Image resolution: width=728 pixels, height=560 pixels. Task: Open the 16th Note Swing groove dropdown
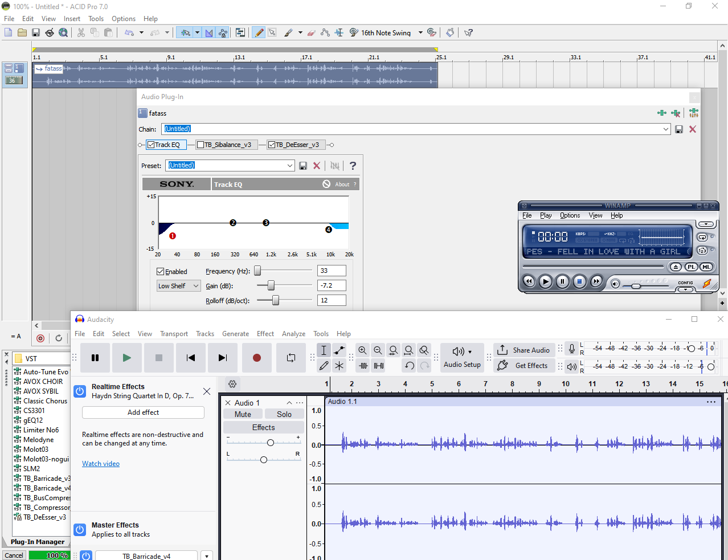coord(420,32)
